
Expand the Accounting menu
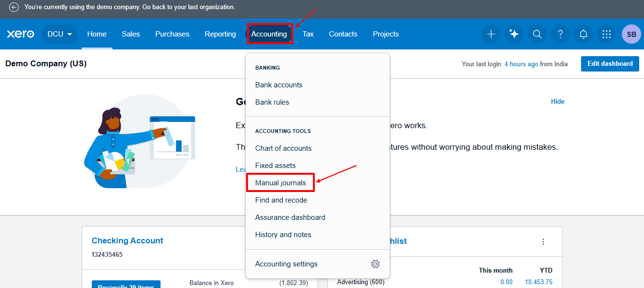pos(270,34)
